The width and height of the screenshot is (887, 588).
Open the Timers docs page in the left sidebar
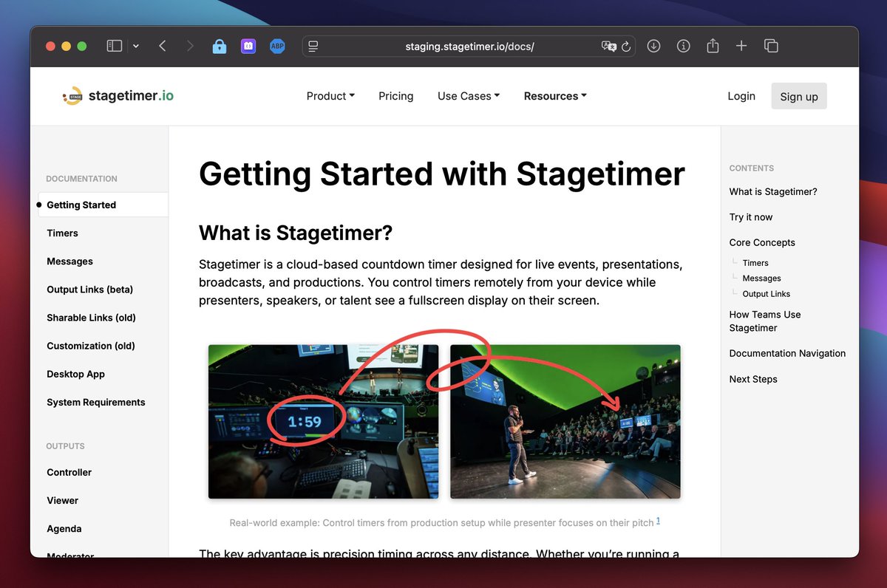(62, 233)
